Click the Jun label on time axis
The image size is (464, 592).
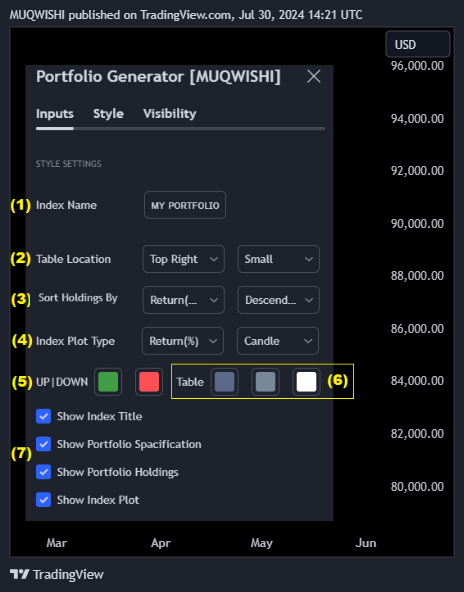[366, 543]
